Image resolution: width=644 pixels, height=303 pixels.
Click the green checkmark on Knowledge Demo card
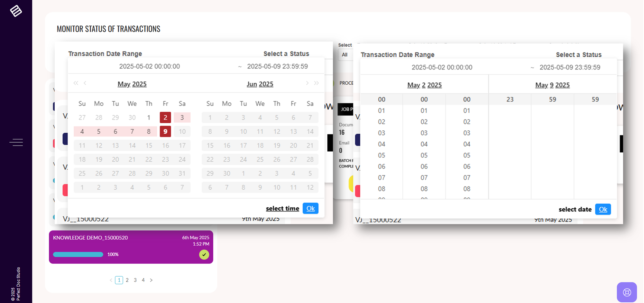click(x=204, y=254)
